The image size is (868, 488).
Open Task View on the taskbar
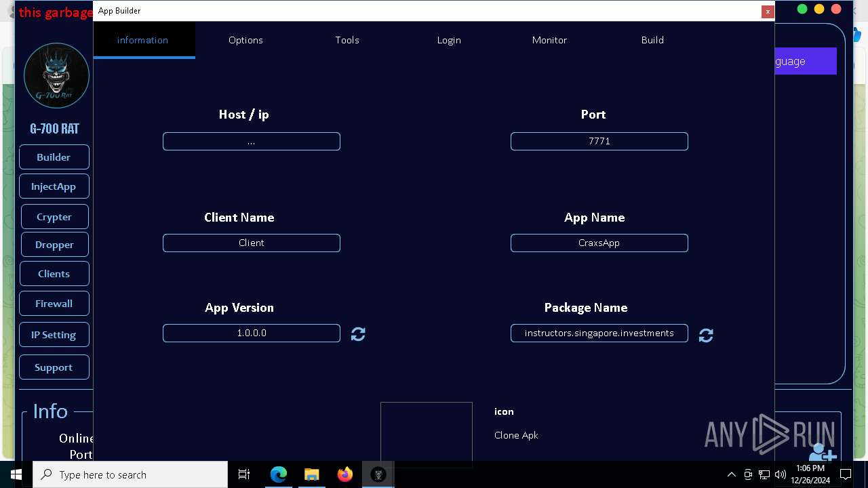click(244, 474)
